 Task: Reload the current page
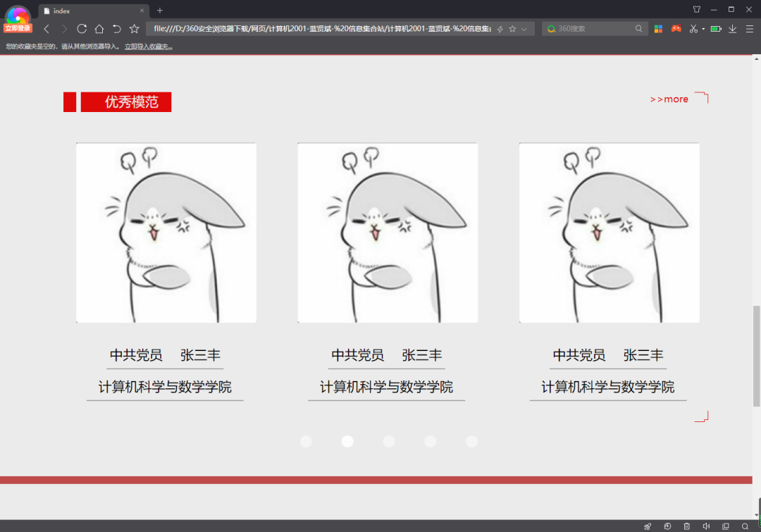tap(82, 29)
